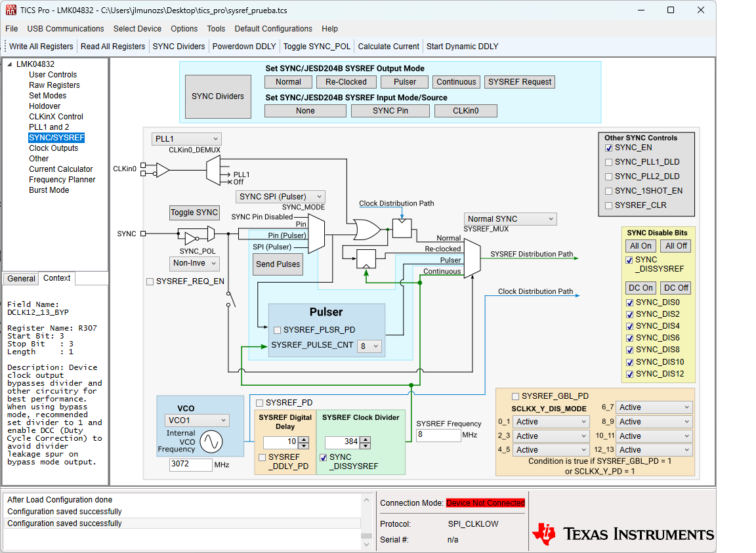Uncheck the SYNC_DIS0 checkbox
This screenshot has height=553, width=756.
click(630, 303)
